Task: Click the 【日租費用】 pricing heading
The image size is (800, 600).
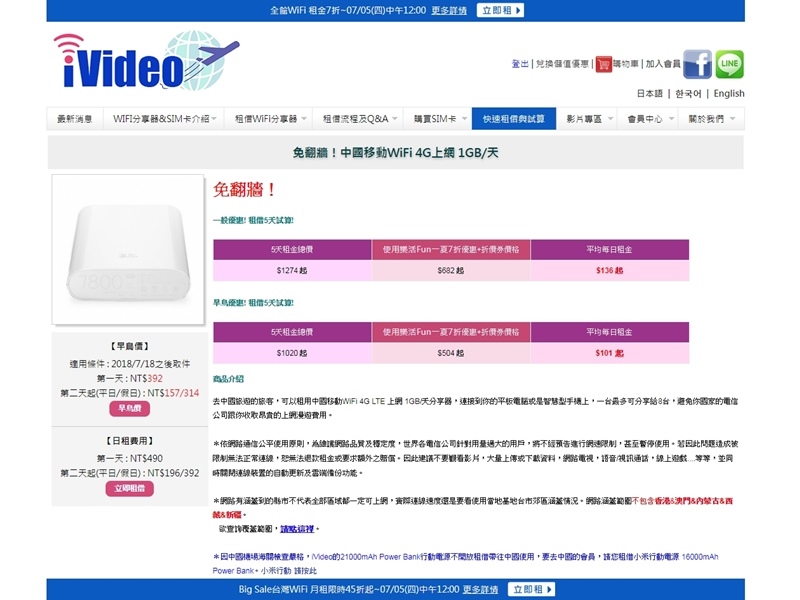Action: (x=130, y=441)
